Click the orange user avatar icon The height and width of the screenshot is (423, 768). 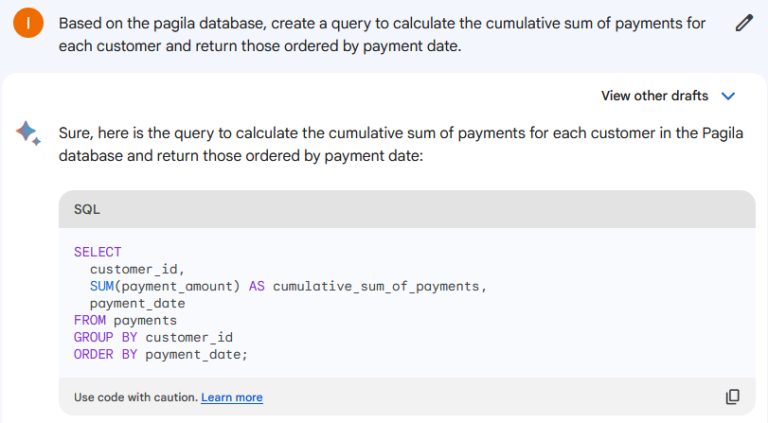click(x=30, y=23)
